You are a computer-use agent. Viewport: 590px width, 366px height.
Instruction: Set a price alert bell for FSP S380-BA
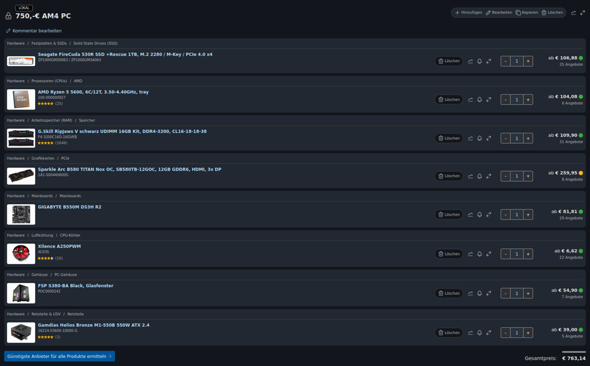(479, 293)
